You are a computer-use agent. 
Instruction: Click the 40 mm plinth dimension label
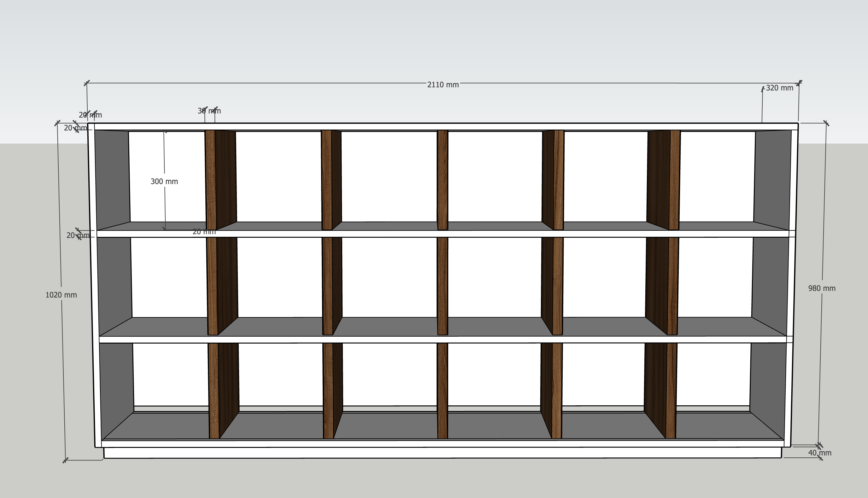click(819, 453)
